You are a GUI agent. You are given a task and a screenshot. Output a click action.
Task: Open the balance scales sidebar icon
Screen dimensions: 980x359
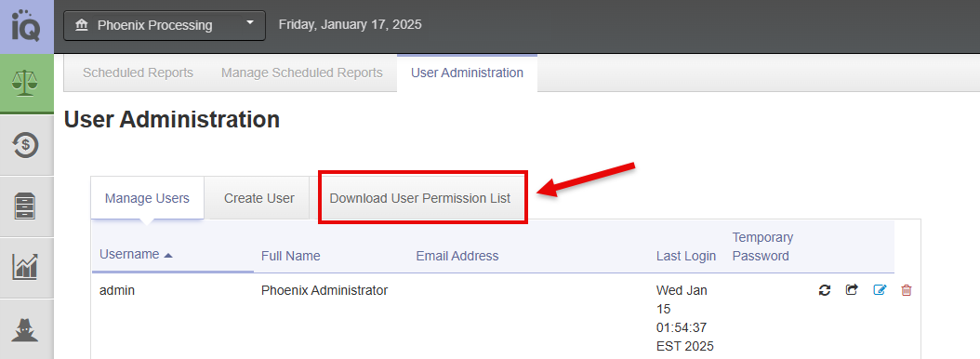click(x=26, y=83)
